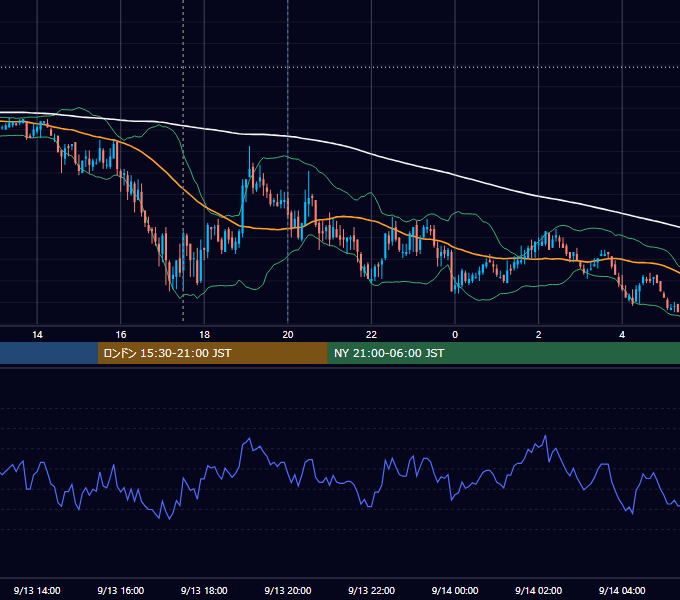Click the '9/13 22:00' date label

(x=371, y=590)
